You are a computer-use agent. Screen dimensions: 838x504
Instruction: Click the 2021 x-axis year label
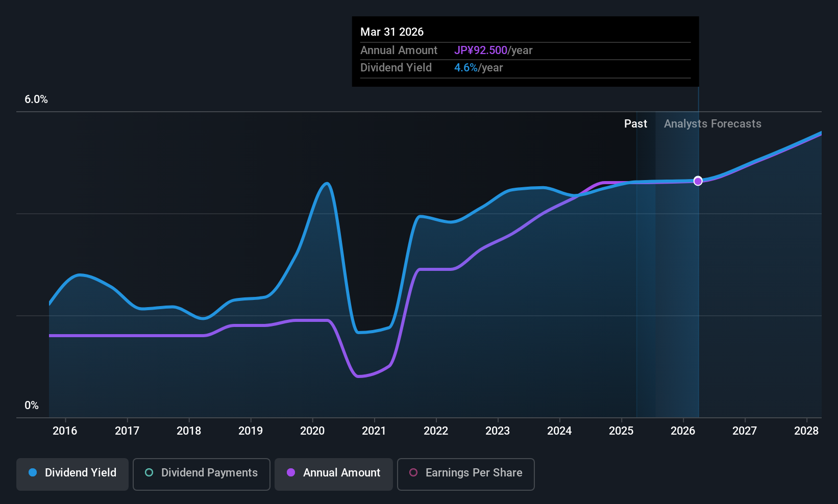click(x=374, y=431)
